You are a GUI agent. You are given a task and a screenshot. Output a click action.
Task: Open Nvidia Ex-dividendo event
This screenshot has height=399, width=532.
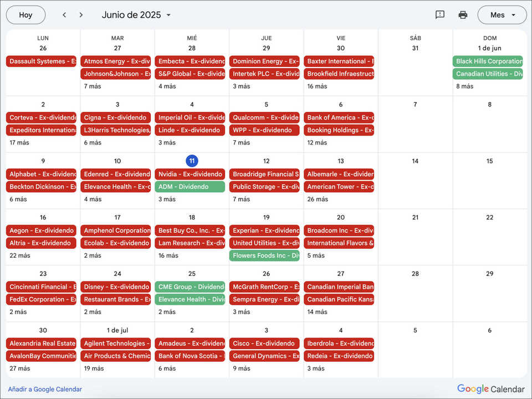pyautogui.click(x=190, y=174)
